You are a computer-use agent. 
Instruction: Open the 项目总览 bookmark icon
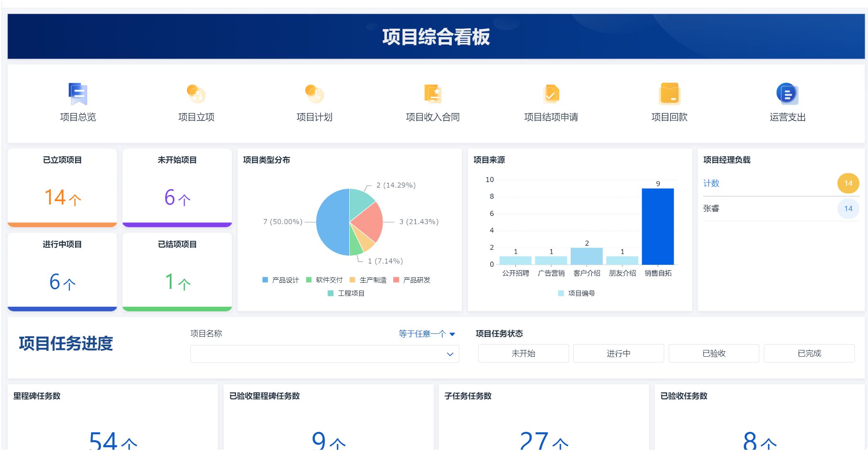[x=78, y=94]
